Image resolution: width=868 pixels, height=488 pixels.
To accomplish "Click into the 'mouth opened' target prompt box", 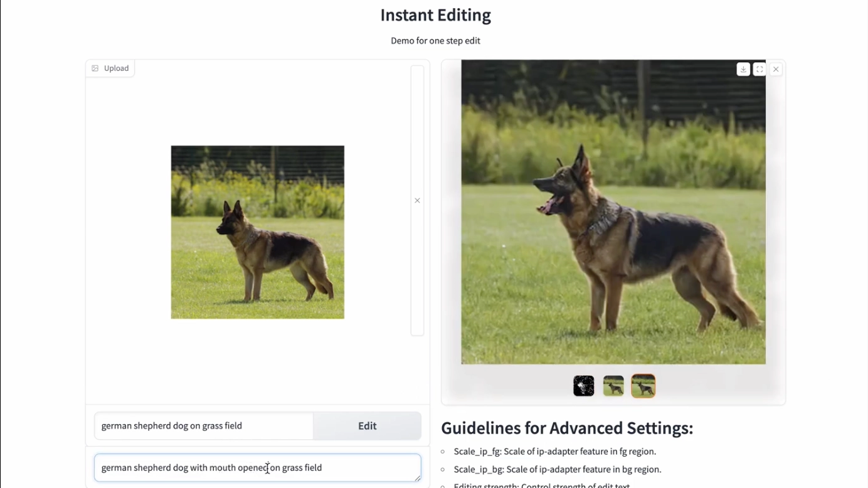I will tap(257, 468).
